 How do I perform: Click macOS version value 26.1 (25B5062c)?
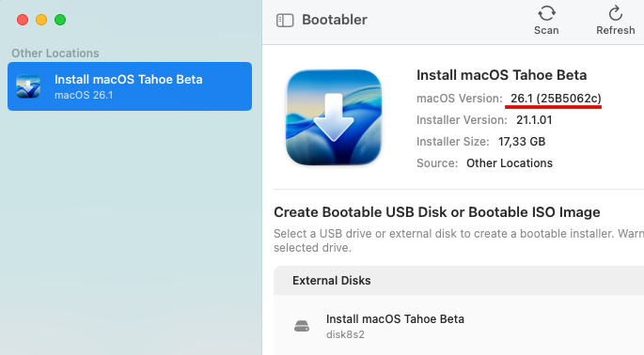(x=556, y=99)
